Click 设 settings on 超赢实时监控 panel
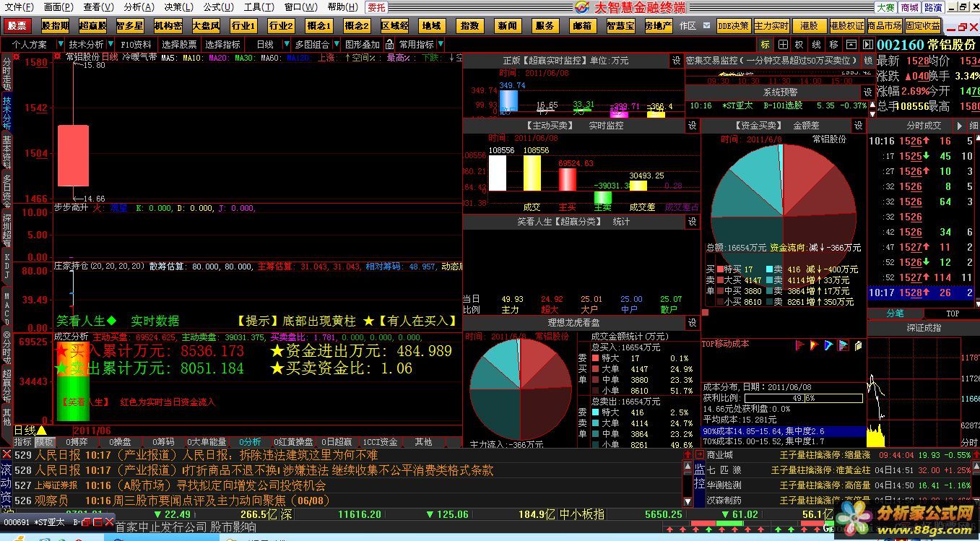This screenshot has height=541, width=980. click(x=677, y=61)
